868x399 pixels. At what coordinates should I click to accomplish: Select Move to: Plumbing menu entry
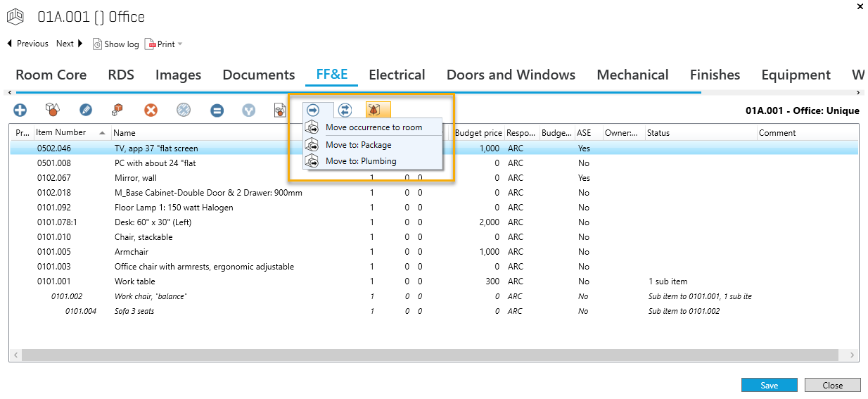[x=360, y=161]
